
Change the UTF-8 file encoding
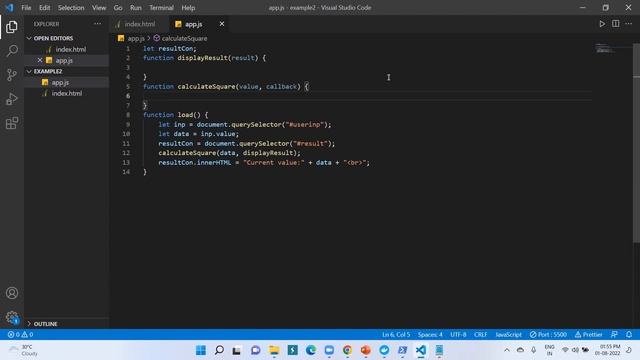pos(458,334)
